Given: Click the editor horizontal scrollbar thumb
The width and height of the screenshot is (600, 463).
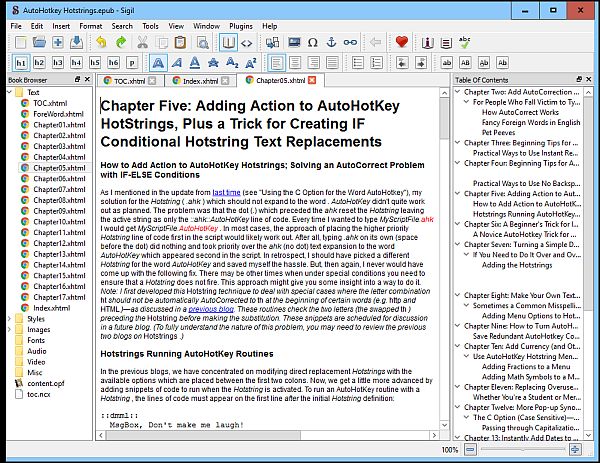Looking at the screenshot, I should pos(203,435).
